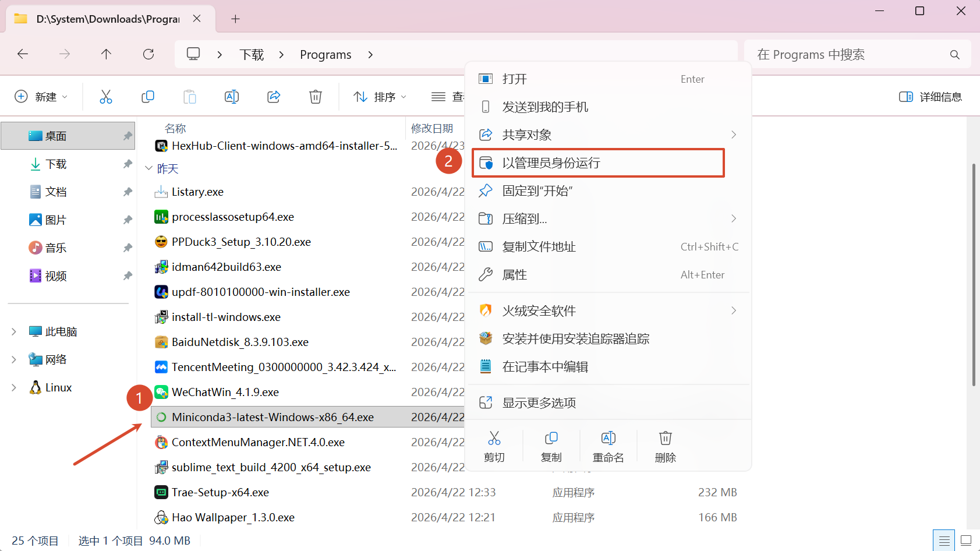The width and height of the screenshot is (980, 551).
Task: Toggle the details pane button
Action: [930, 97]
